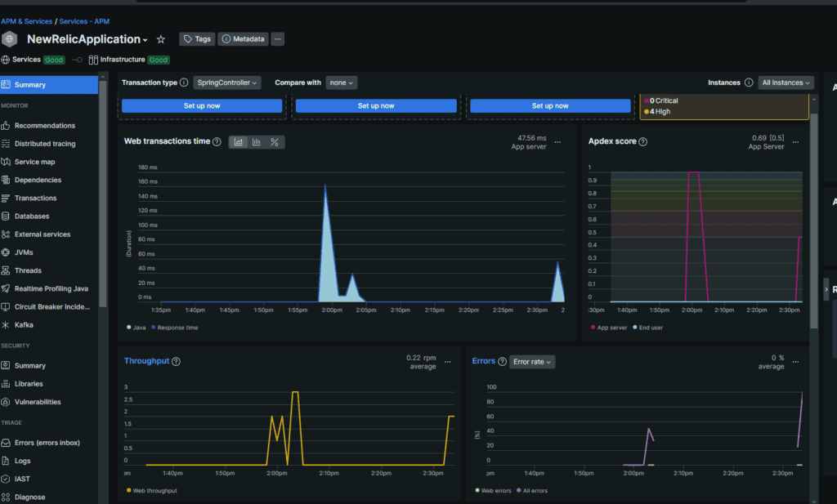Select the line chart view icon
The width and height of the screenshot is (837, 504).
(x=237, y=141)
